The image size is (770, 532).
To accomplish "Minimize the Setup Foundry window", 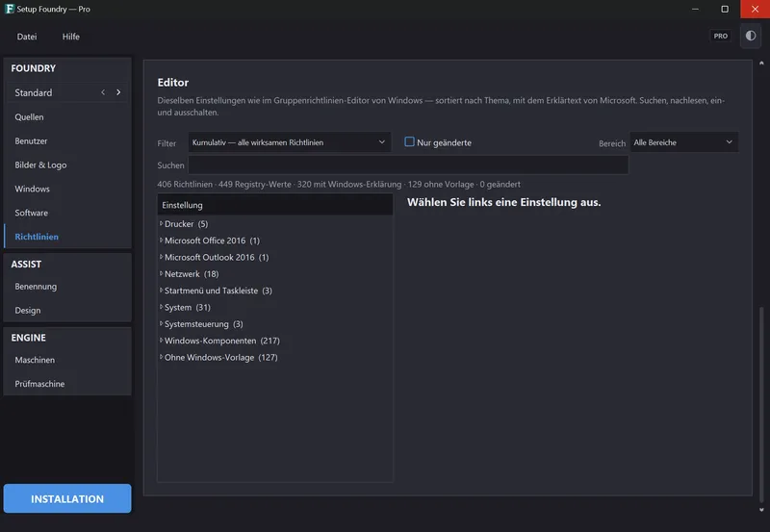I will click(x=695, y=9).
